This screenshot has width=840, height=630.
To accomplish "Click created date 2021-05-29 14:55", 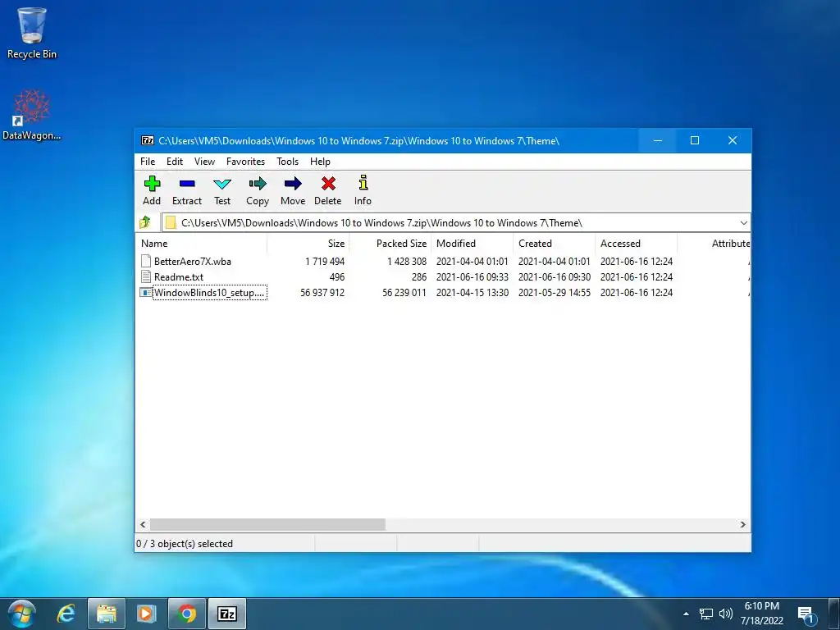I will 555,293.
